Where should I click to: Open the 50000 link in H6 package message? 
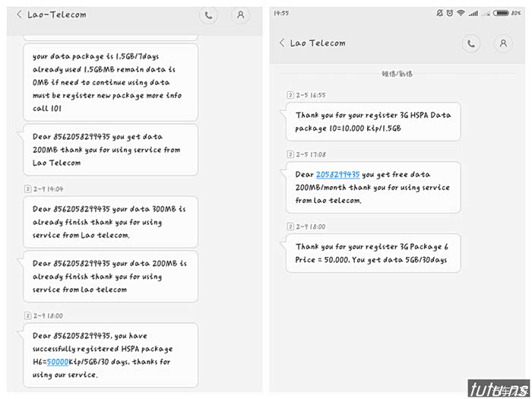tap(58, 362)
